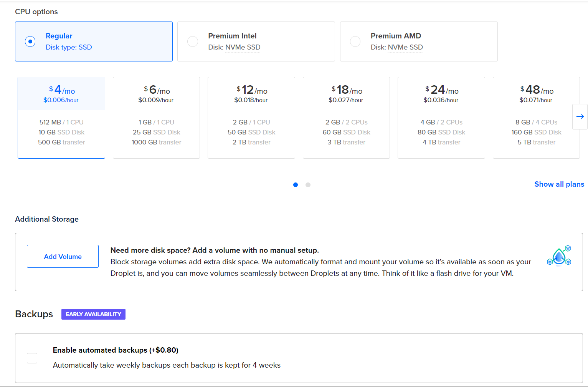Select the $6/mo 1 GB plan

(x=156, y=118)
